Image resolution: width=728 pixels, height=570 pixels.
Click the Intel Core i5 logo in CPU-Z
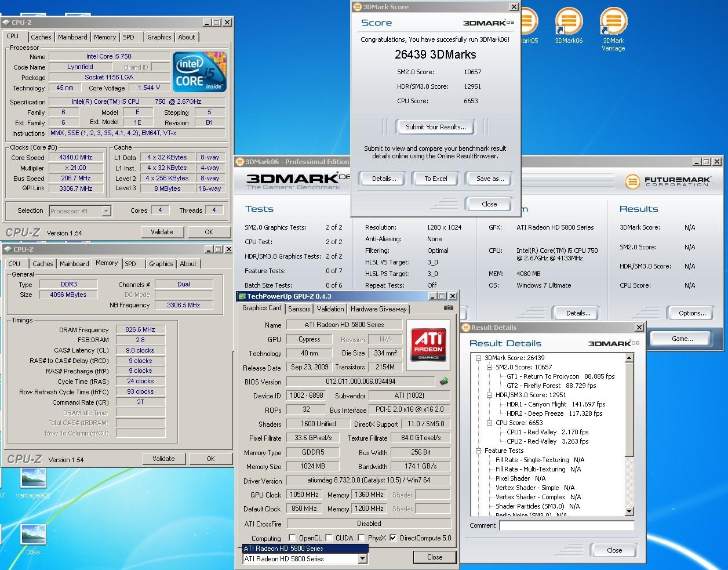(199, 71)
